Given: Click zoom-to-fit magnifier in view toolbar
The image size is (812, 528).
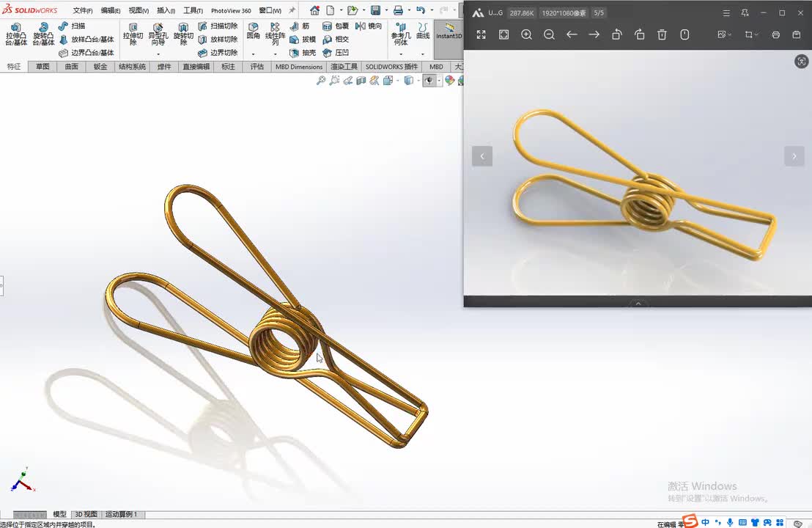Looking at the screenshot, I should [x=321, y=81].
